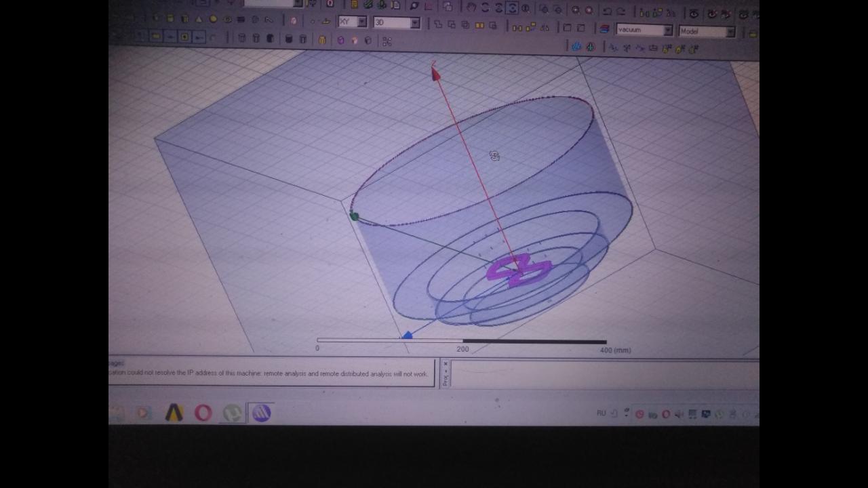Click the highlighted square select-mode button

point(184,37)
